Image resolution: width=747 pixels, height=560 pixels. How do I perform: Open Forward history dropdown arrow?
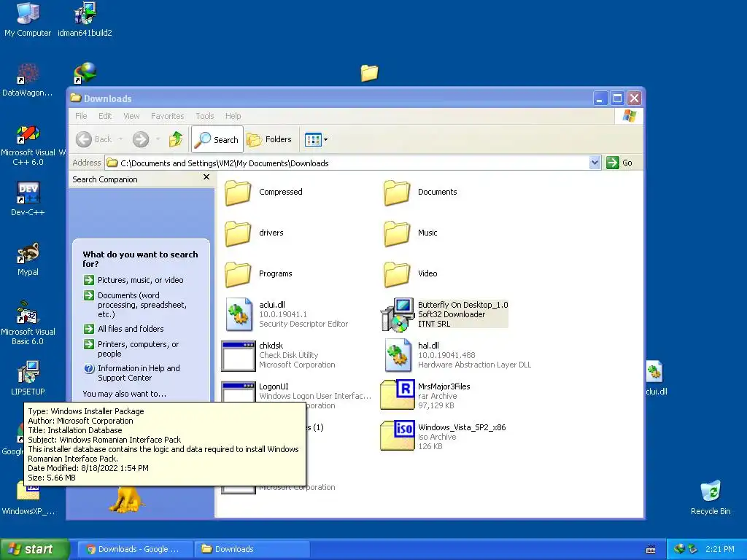pyautogui.click(x=158, y=139)
